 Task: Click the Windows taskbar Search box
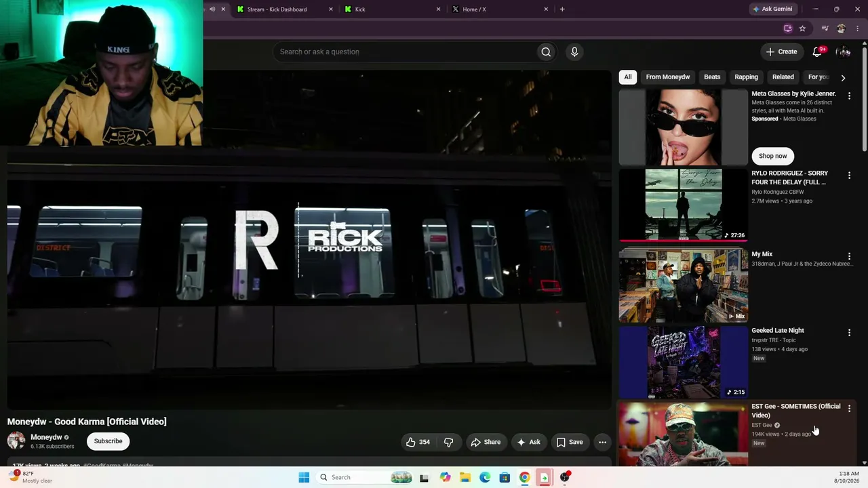coord(364,477)
